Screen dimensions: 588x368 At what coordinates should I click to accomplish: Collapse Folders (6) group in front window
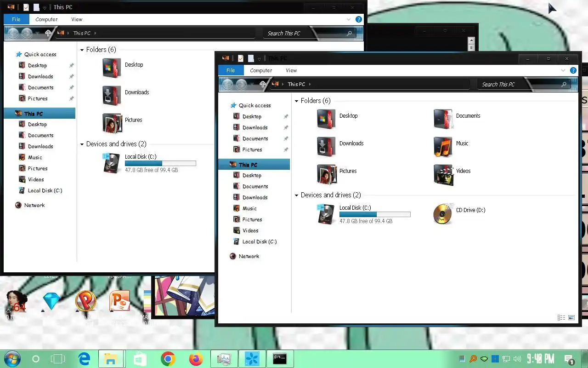point(297,101)
